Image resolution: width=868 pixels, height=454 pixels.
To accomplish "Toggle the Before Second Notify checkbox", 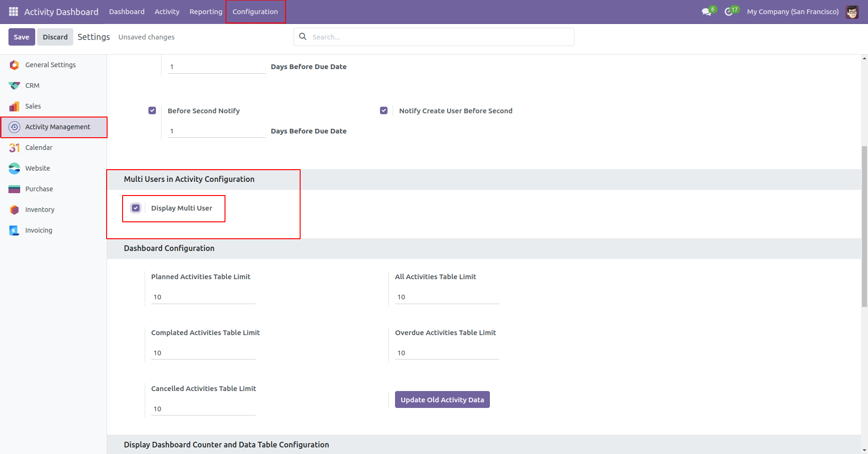I will coord(152,110).
